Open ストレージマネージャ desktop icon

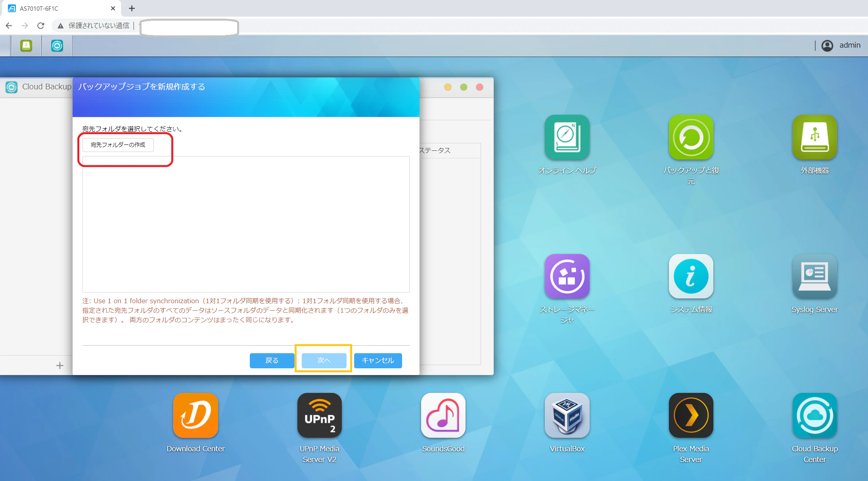[x=567, y=276]
